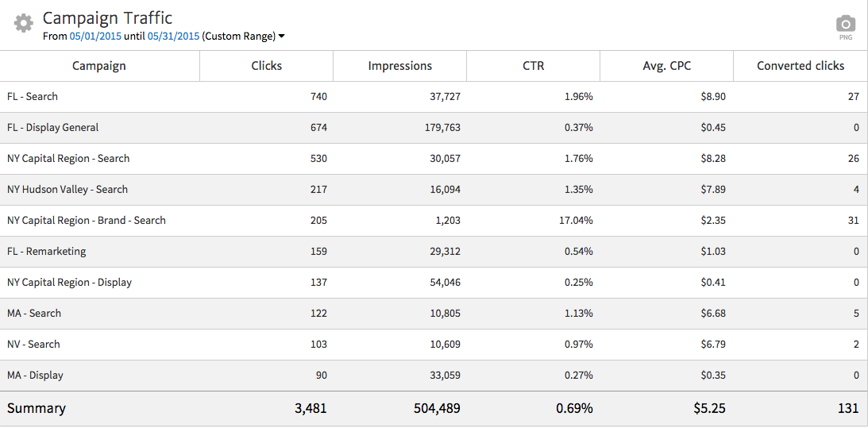Click the Summary row label
Viewport: 868px width, 428px height.
[37, 408]
